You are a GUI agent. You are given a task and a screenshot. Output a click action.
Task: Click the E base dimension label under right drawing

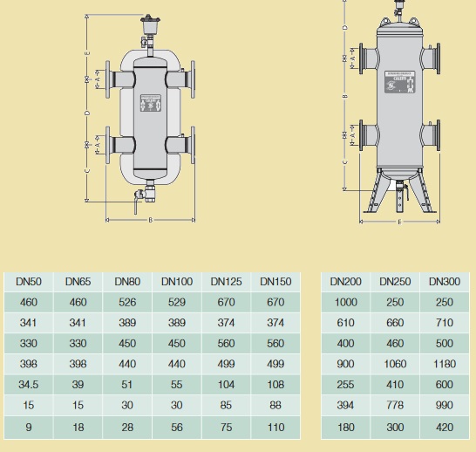pos(399,222)
